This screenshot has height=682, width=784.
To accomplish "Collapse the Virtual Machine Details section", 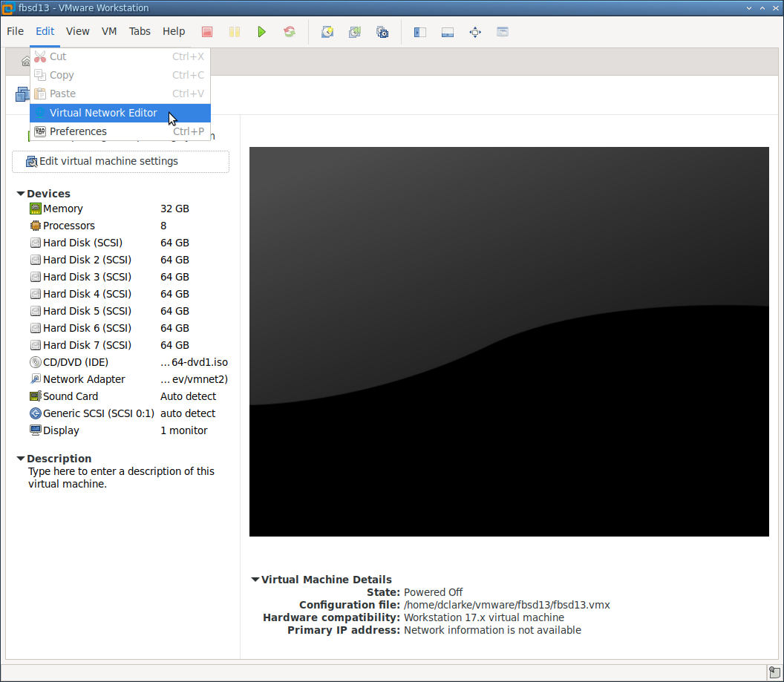I will (x=255, y=580).
